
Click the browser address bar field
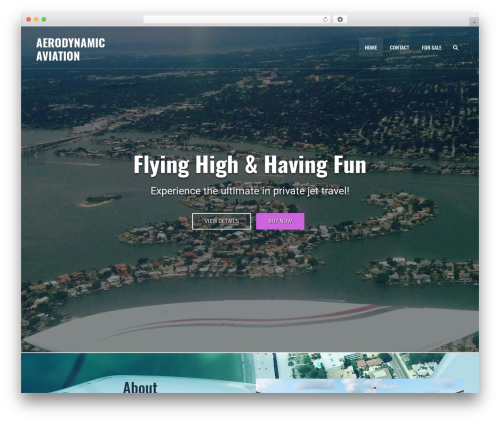(237, 19)
